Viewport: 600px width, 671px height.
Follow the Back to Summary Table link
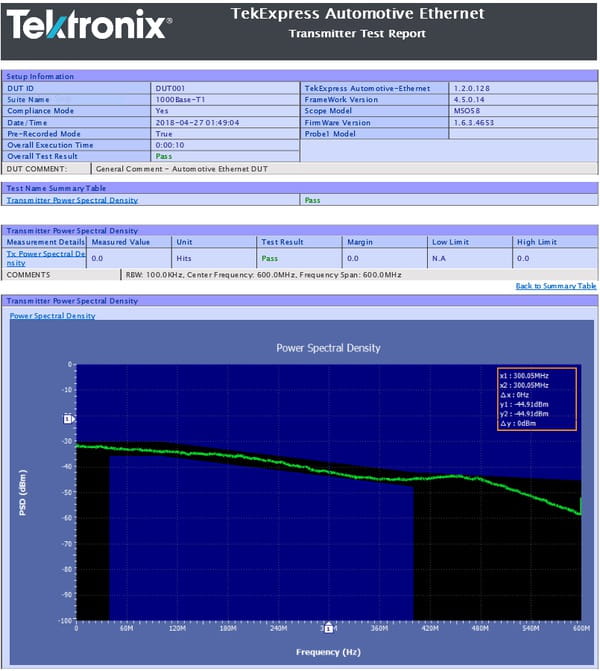point(555,286)
